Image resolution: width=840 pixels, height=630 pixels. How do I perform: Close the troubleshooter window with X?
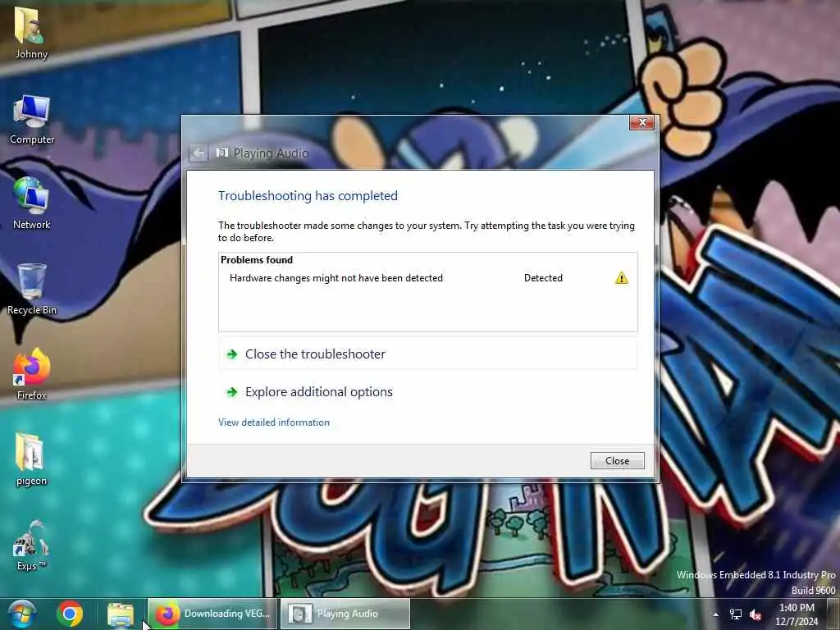641,123
